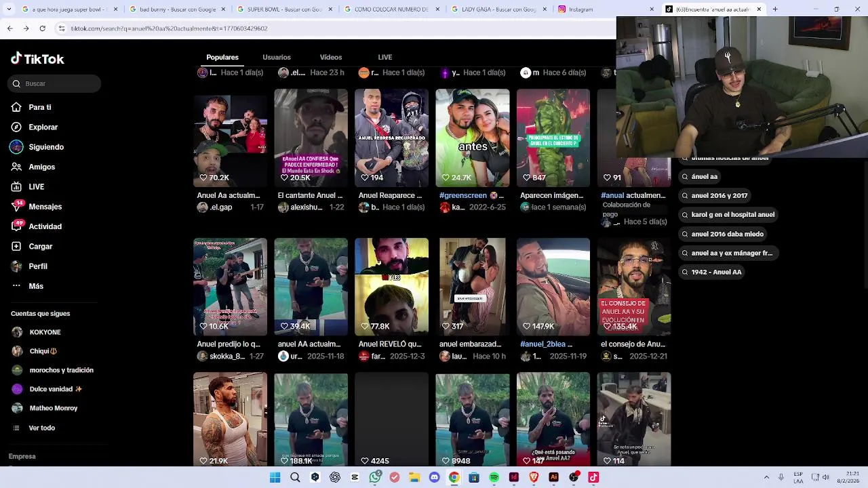The height and width of the screenshot is (488, 868).
Task: Open bottom-row video with 21.9K likes
Action: point(230,420)
